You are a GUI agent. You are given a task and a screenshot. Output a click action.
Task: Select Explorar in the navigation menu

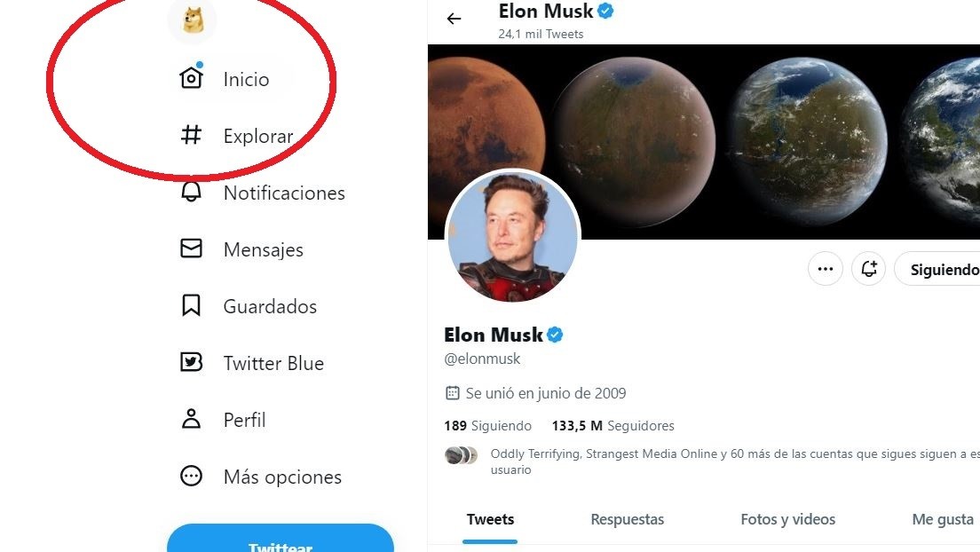(x=257, y=136)
